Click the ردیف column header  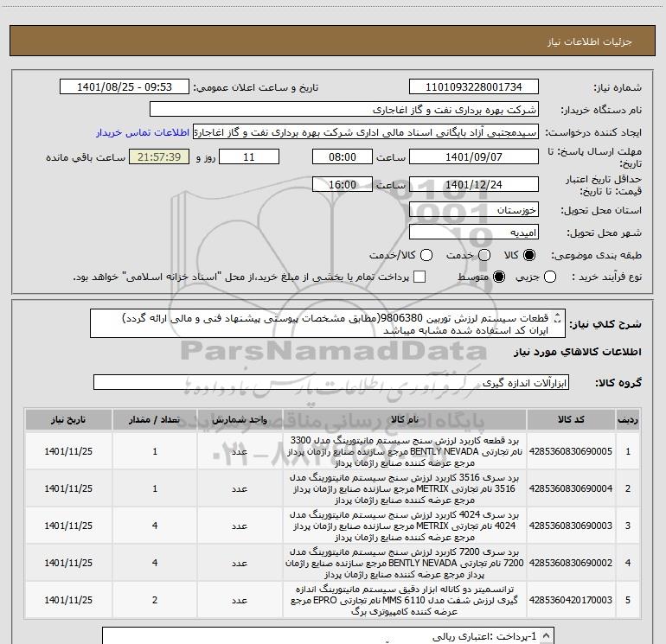point(628,420)
